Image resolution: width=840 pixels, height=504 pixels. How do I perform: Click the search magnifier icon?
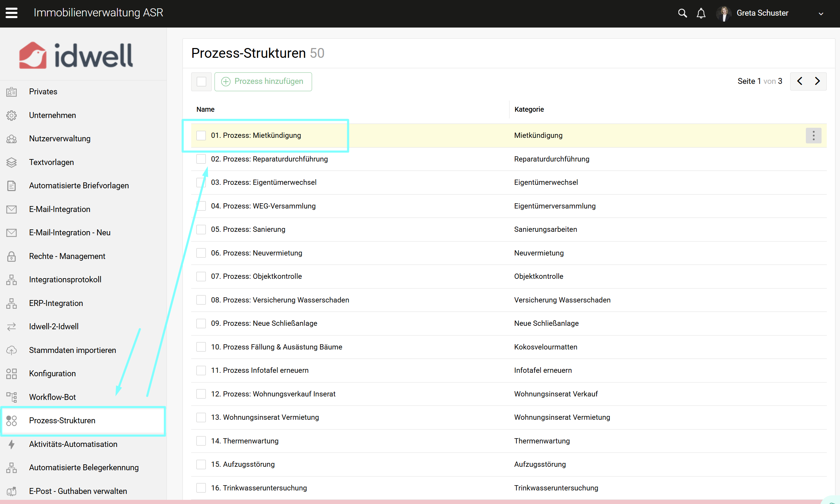pyautogui.click(x=682, y=13)
